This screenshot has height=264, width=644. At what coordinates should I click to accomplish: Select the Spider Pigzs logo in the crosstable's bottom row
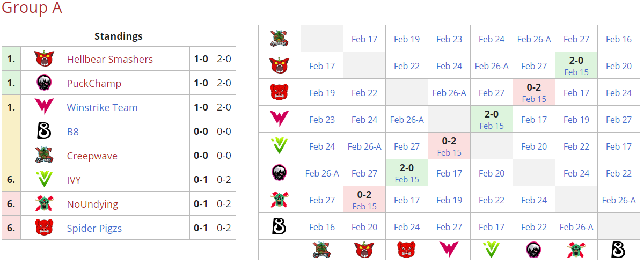[x=406, y=250]
